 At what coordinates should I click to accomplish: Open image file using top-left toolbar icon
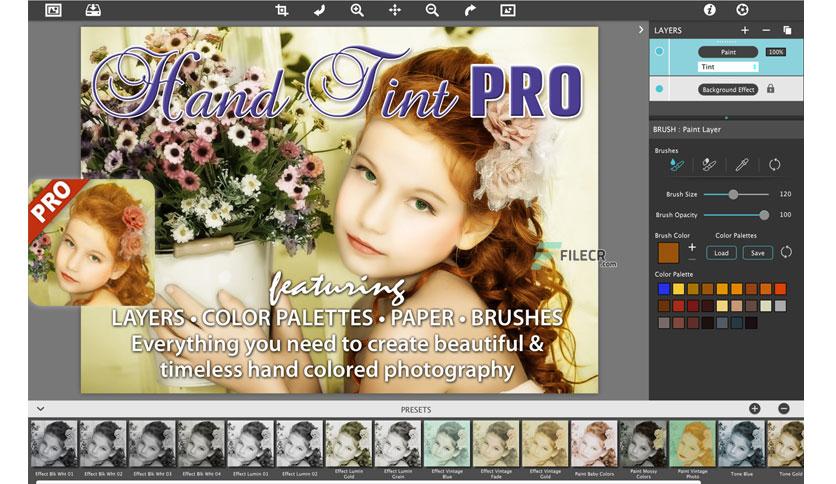point(53,10)
